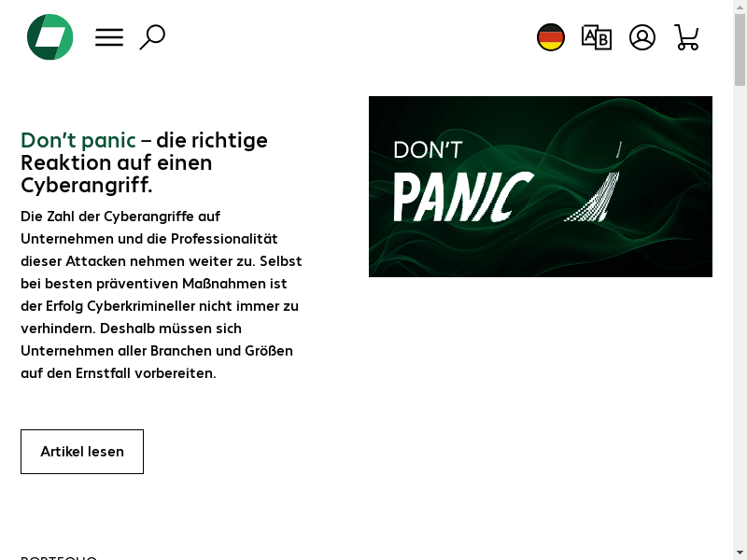Screen dimensions: 747x560
Task: Click the partially visible PORTFOLIO heading
Action: click(59, 557)
